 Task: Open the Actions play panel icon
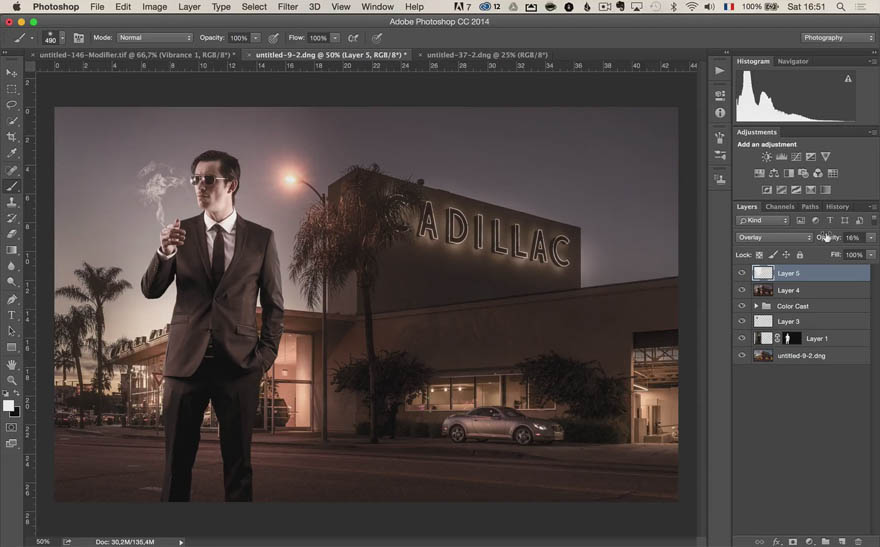[x=720, y=71]
